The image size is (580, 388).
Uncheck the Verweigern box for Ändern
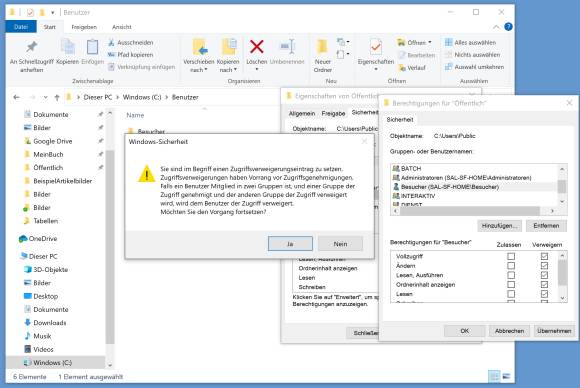pos(544,266)
